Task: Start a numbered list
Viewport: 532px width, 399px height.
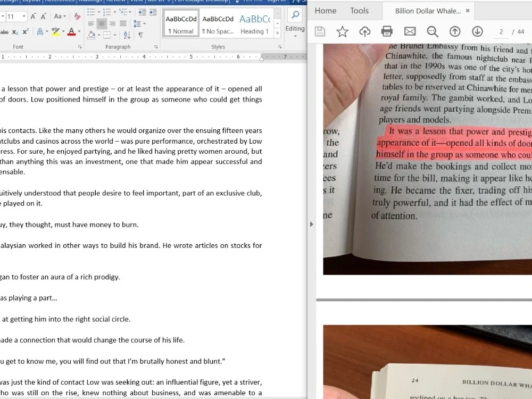Action: (x=107, y=12)
